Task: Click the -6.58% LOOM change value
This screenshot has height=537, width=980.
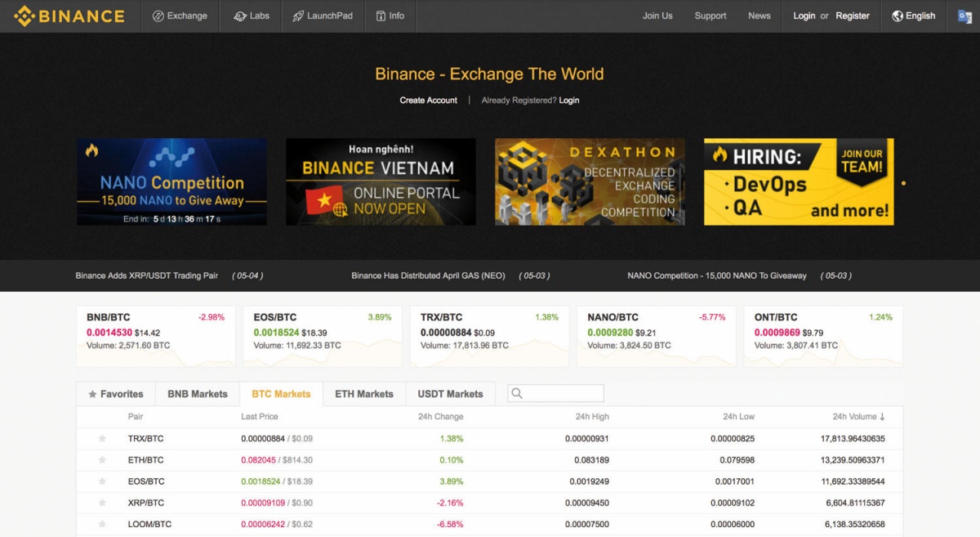Action: coord(451,524)
